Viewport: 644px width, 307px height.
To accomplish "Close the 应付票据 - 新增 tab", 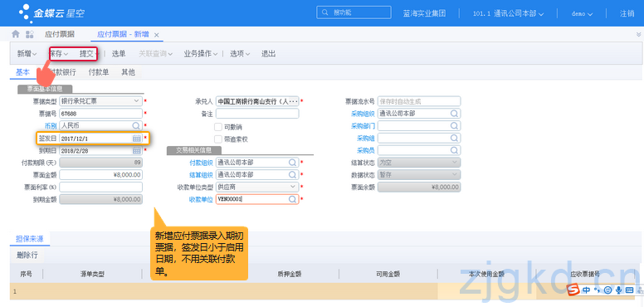I will click(157, 35).
